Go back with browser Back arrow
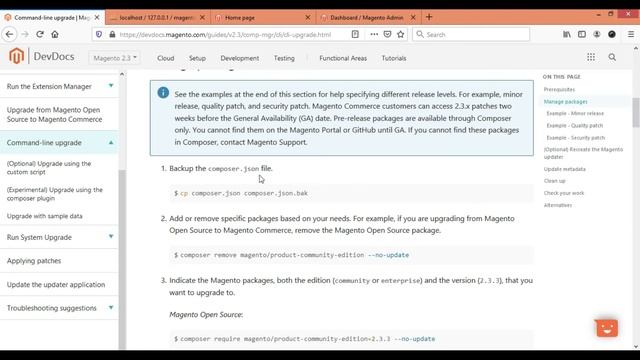The height and width of the screenshot is (360, 640). (x=9, y=34)
